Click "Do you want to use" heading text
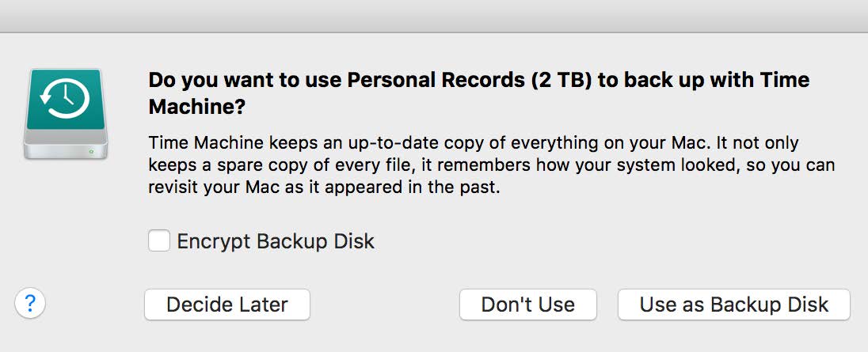Screen dimensions: 868x352 tap(244, 80)
